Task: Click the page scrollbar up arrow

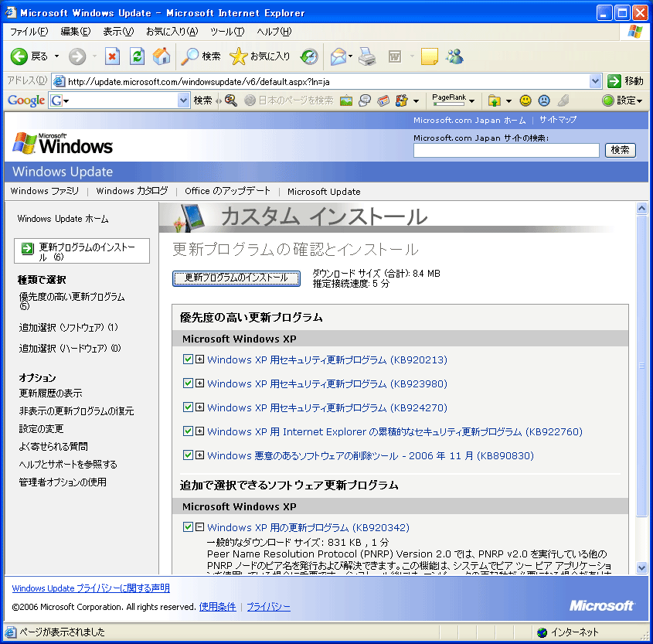Action: tap(641, 208)
